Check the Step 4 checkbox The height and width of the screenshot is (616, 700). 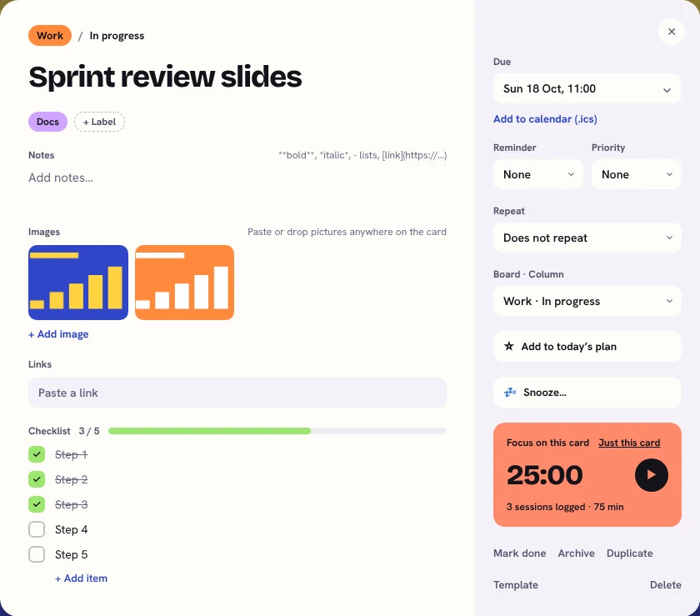tap(37, 529)
